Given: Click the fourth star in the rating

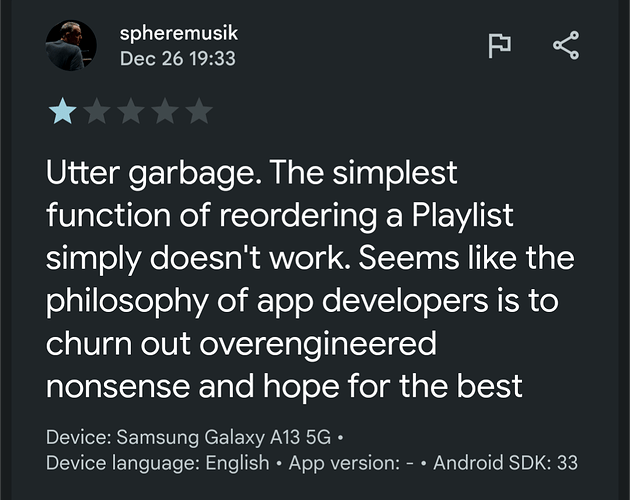Looking at the screenshot, I should tap(164, 110).
